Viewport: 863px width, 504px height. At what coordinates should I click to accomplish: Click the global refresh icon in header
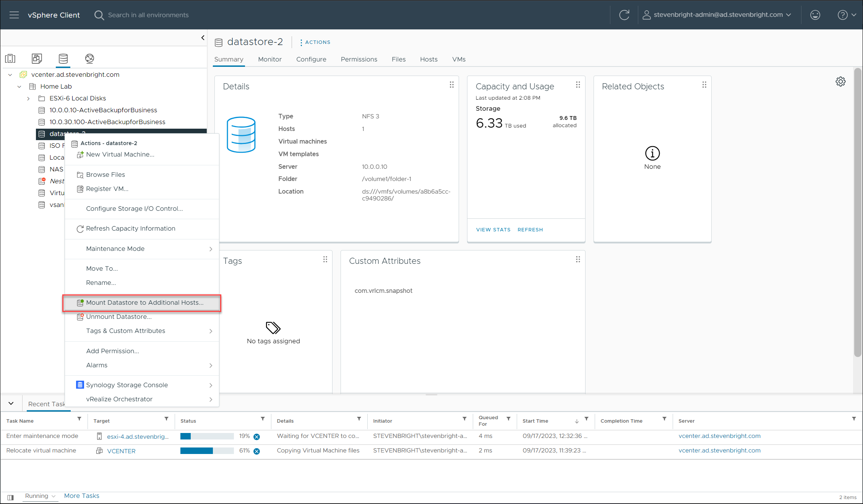tap(624, 15)
